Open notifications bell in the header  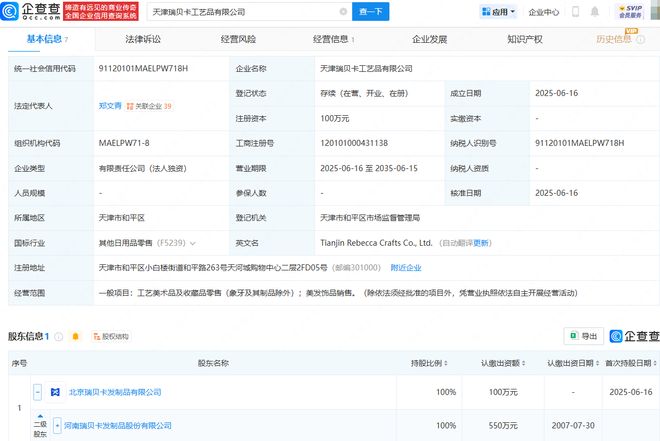tap(595, 12)
